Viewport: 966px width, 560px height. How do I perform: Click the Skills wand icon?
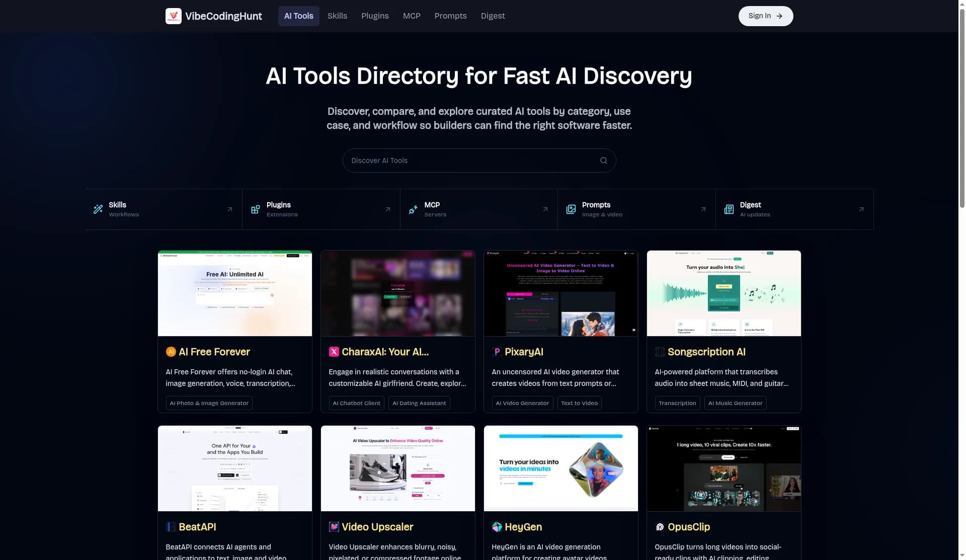98,209
